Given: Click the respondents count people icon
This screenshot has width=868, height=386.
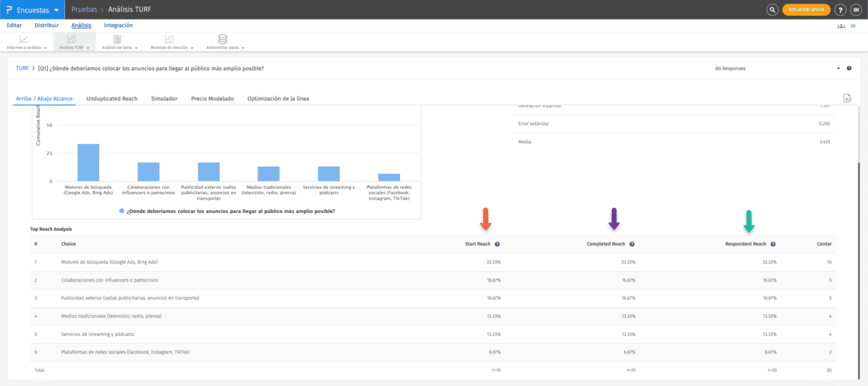Looking at the screenshot, I should [x=841, y=25].
